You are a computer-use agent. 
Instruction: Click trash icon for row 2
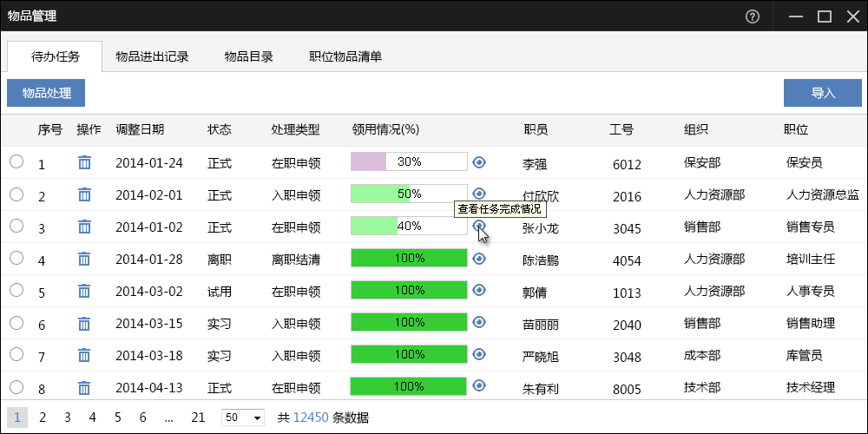pos(84,194)
